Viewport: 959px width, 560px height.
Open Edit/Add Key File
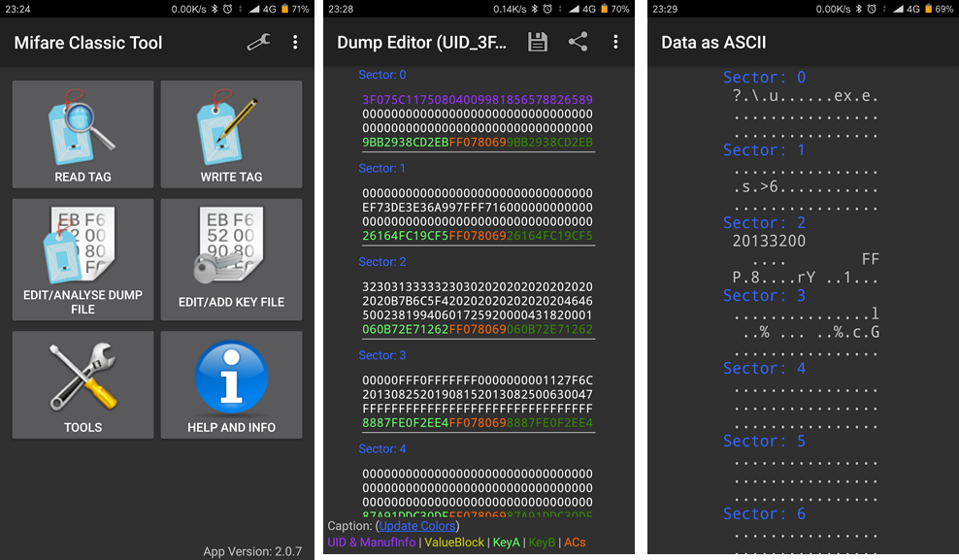click(x=231, y=259)
